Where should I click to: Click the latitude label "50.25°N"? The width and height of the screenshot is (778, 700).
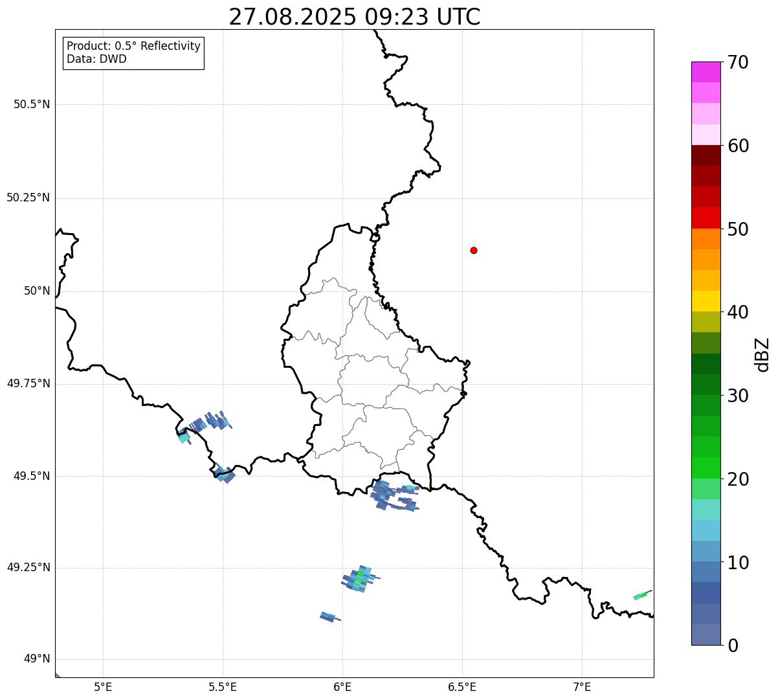(x=28, y=198)
